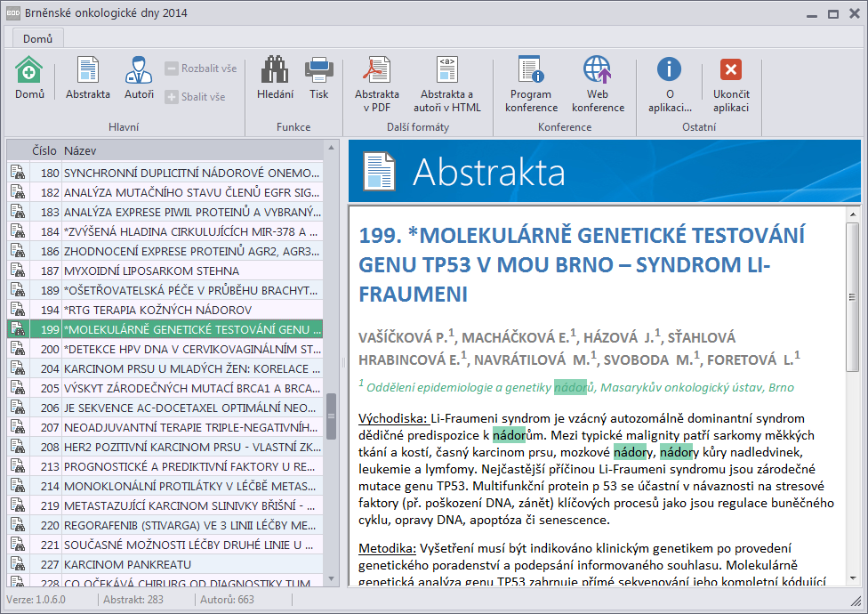Click Sbalit vše to collapse all
This screenshot has height=614, width=868.
[x=196, y=97]
